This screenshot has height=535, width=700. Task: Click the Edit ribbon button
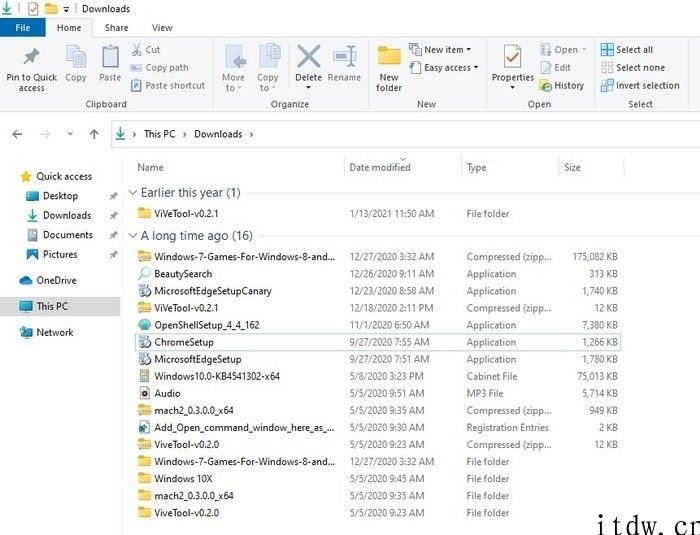click(x=556, y=67)
